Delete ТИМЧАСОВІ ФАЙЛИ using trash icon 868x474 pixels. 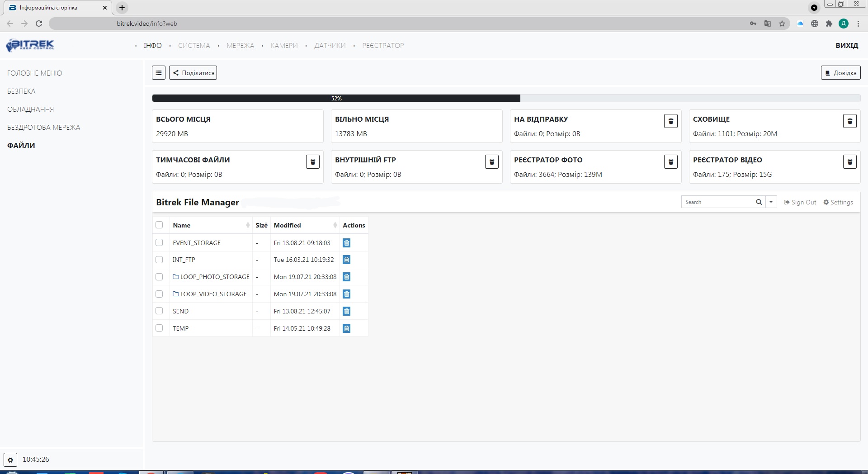(312, 162)
